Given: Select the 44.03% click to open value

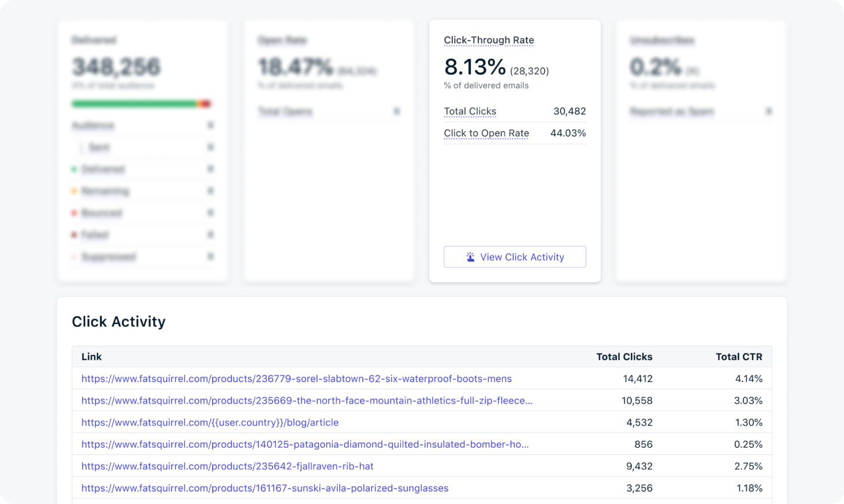Looking at the screenshot, I should (568, 133).
